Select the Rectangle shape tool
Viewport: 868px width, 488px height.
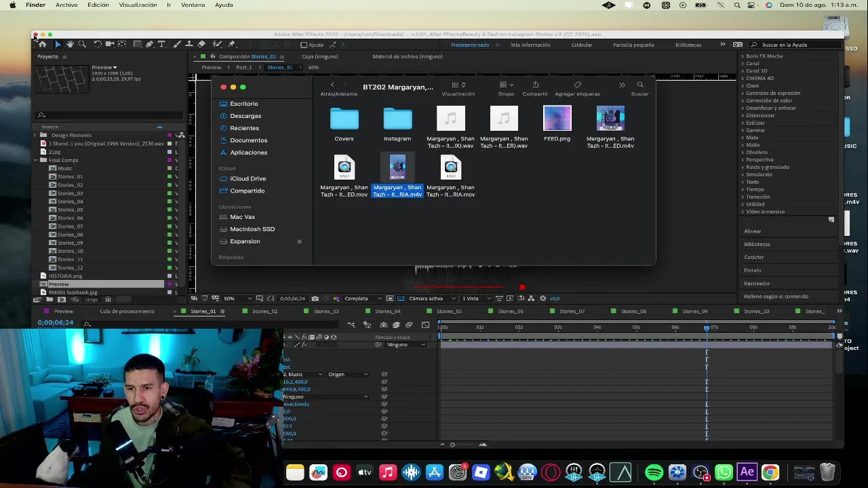[x=137, y=44]
